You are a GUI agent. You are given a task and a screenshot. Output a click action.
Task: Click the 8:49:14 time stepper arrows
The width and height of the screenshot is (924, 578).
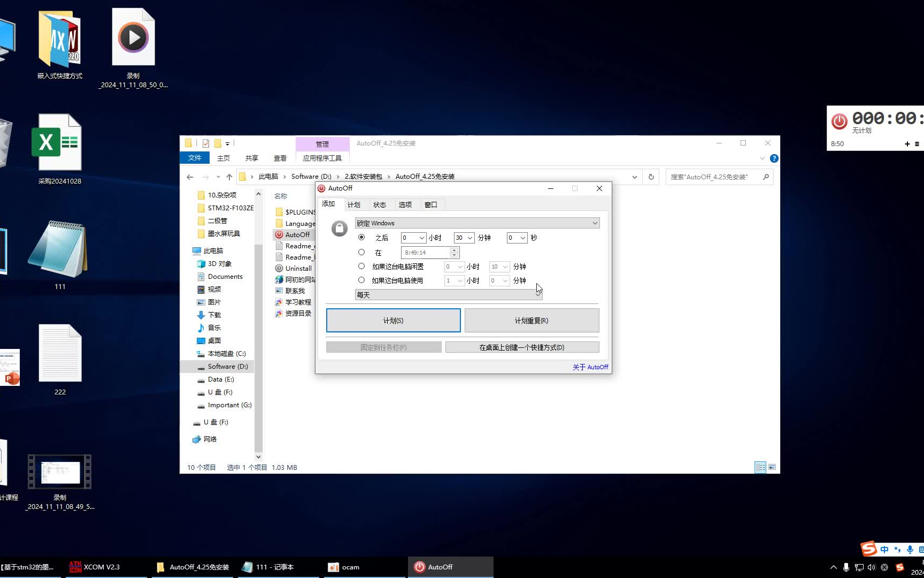pos(455,252)
